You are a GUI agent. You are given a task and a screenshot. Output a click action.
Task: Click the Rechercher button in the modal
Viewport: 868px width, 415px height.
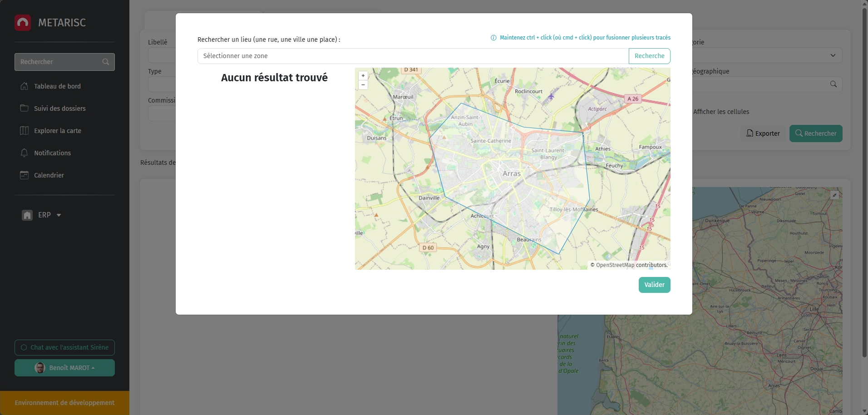649,56
